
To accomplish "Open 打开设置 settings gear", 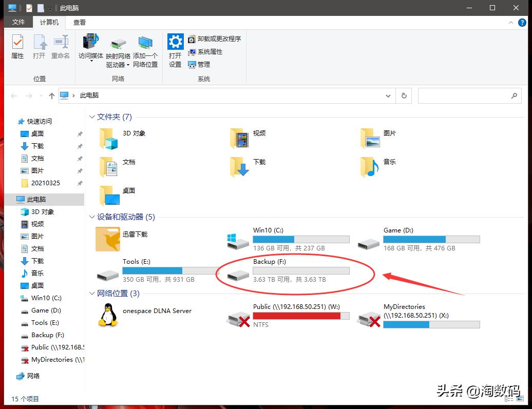I will 175,50.
